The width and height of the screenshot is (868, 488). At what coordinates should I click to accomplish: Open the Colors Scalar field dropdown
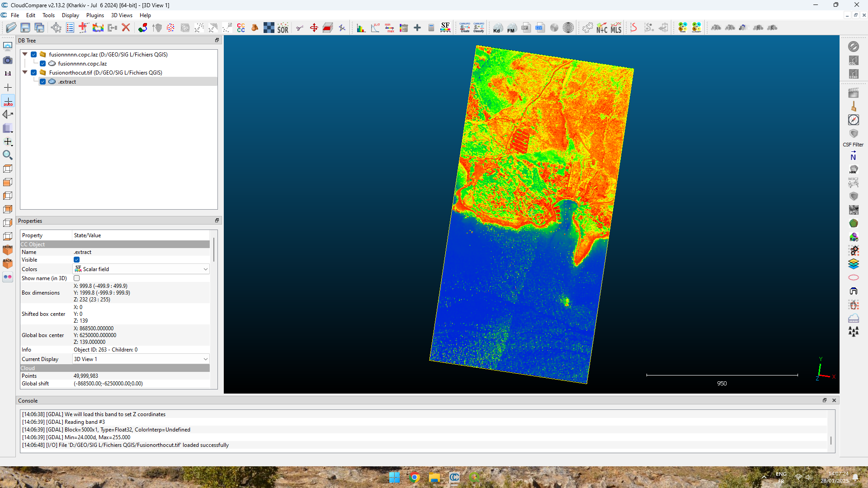[142, 269]
